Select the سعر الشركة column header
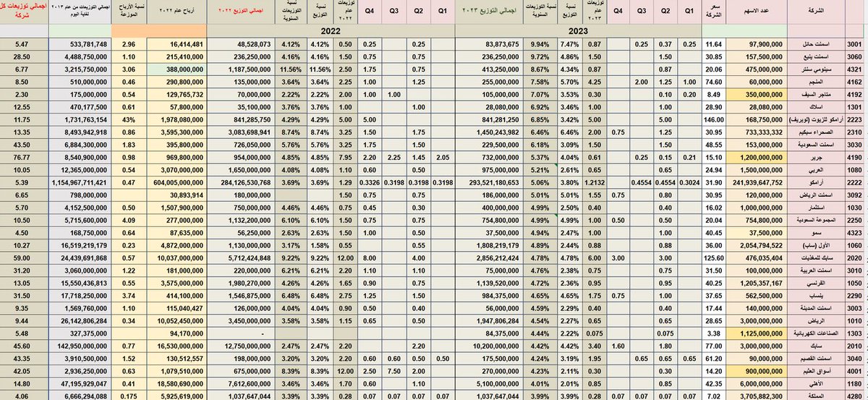The height and width of the screenshot is (400, 868). tap(714, 12)
